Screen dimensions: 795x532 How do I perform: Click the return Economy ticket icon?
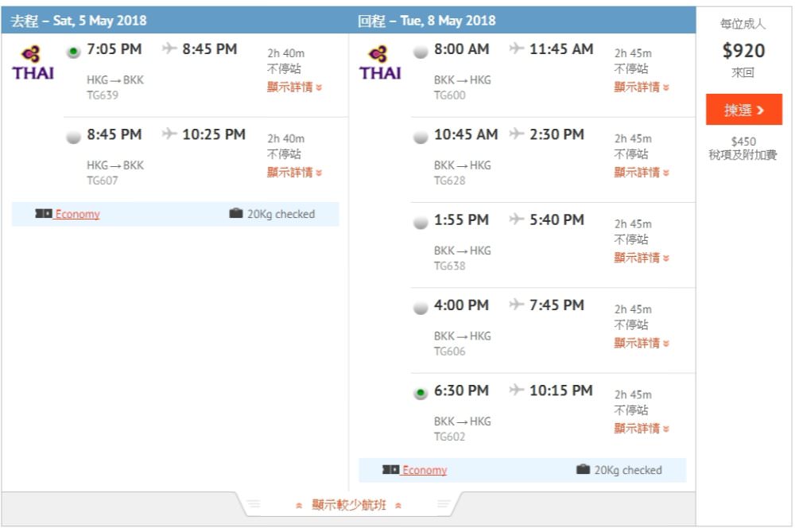pyautogui.click(x=390, y=470)
